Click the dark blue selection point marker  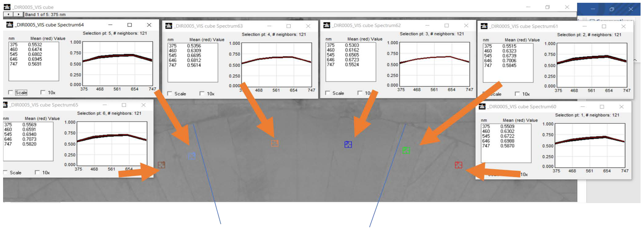click(348, 144)
